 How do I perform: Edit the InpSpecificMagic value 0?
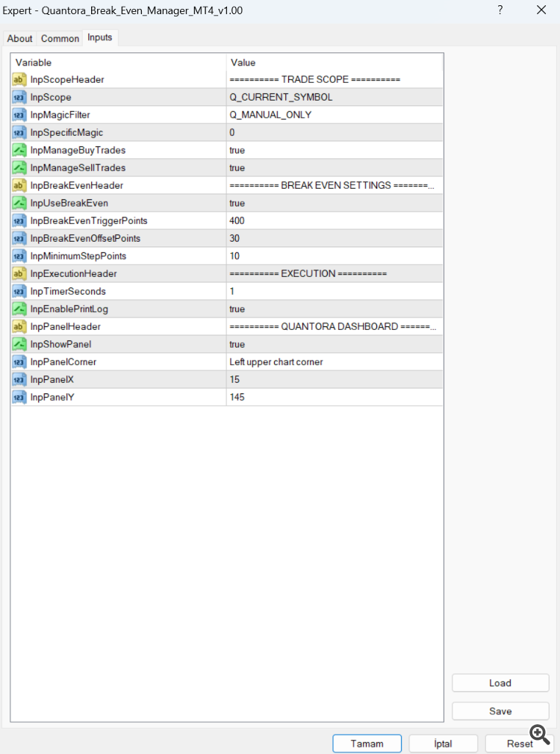[335, 132]
